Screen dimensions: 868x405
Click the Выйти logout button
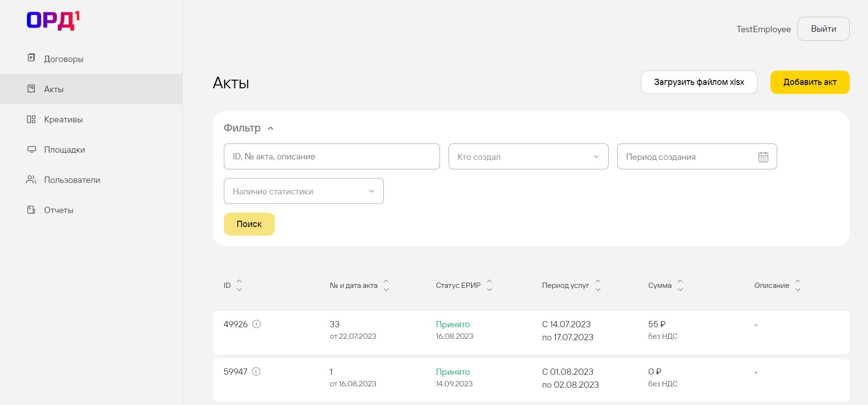point(823,29)
